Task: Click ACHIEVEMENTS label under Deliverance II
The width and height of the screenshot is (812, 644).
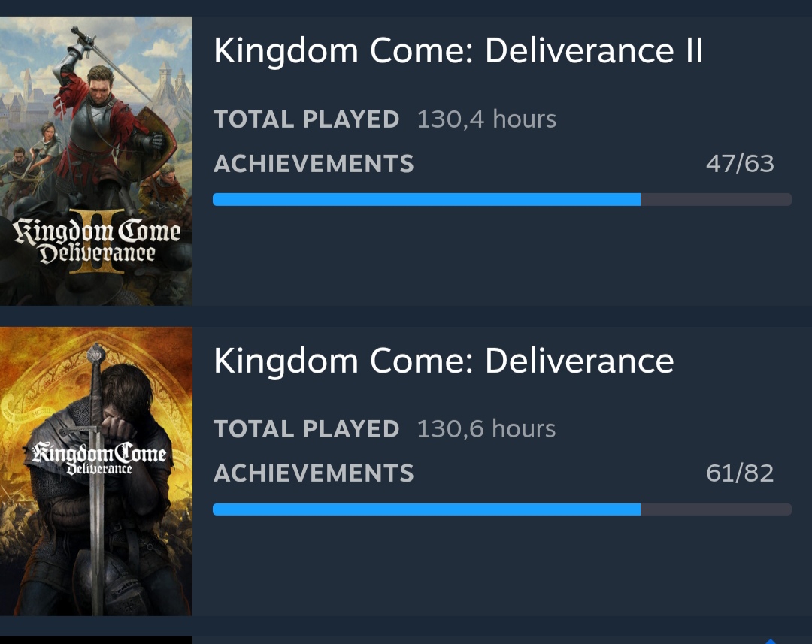Action: pos(314,163)
